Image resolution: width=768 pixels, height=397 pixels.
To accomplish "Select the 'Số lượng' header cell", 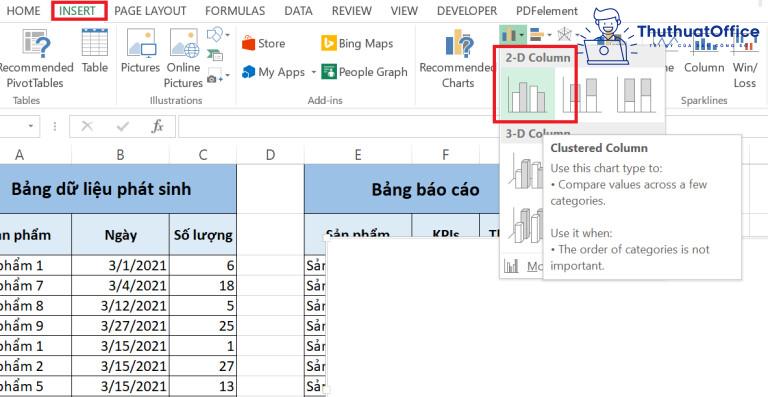I will (203, 234).
